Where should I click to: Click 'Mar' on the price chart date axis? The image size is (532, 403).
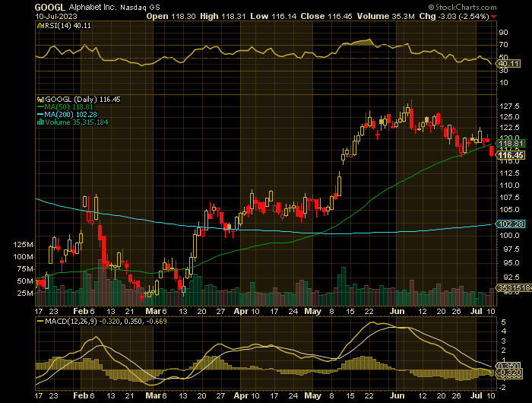pyautogui.click(x=152, y=311)
